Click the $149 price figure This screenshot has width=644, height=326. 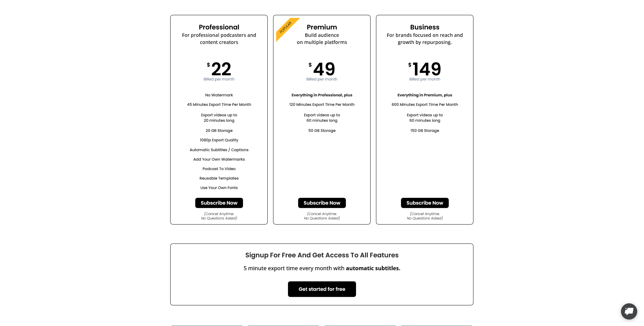426,69
